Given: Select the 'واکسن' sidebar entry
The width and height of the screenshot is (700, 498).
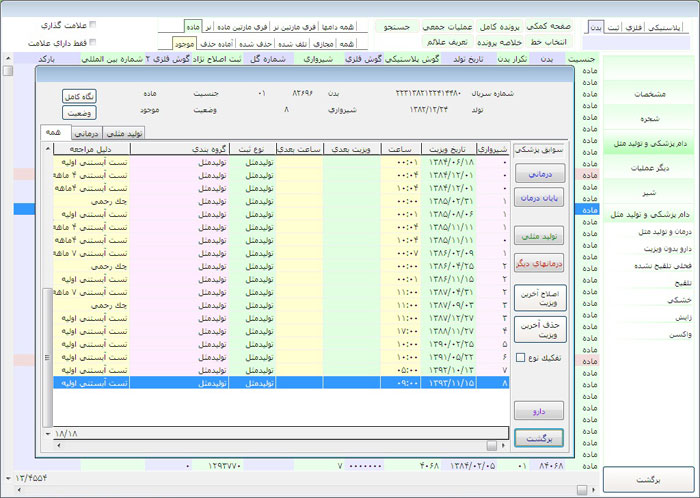Looking at the screenshot, I should (x=680, y=335).
